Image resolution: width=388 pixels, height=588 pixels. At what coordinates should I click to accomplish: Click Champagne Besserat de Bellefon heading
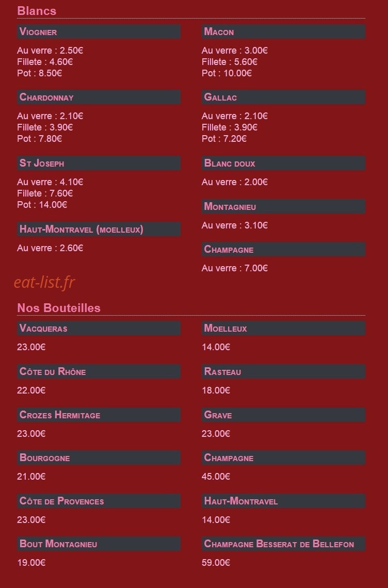(x=283, y=544)
